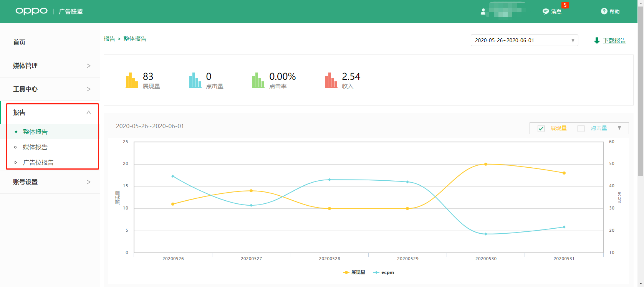Click the 报告 breadcrumb link
644x287 pixels.
click(x=109, y=39)
